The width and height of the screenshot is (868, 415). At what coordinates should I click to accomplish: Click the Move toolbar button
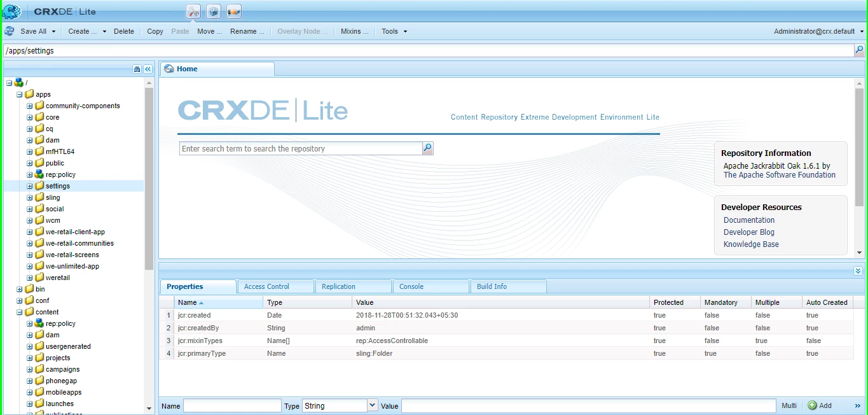click(210, 31)
